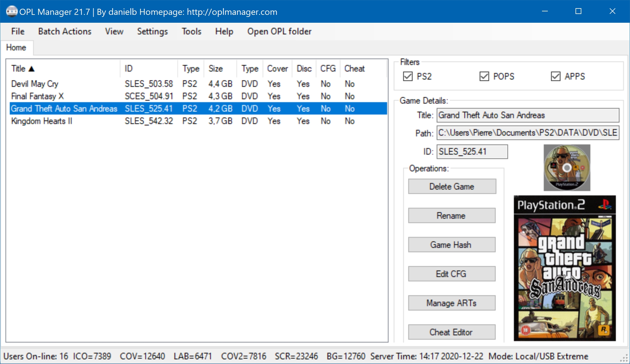Open the Tools menu

tap(191, 31)
